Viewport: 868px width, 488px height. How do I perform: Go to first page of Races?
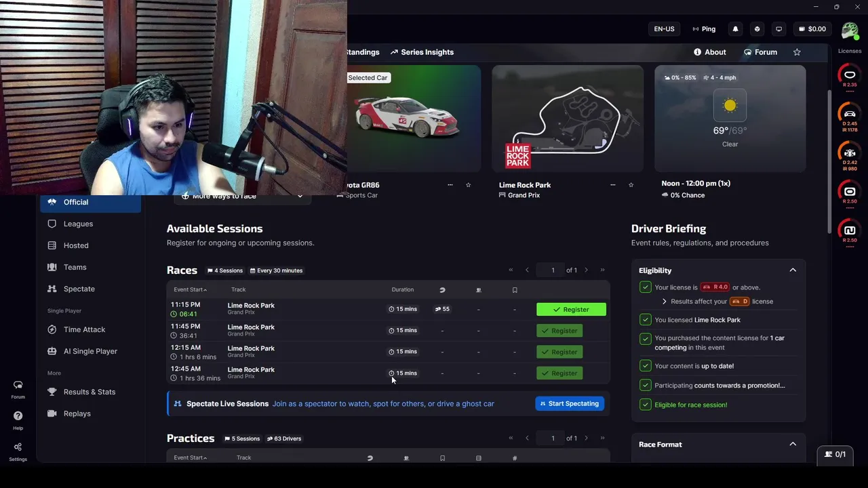click(x=511, y=270)
